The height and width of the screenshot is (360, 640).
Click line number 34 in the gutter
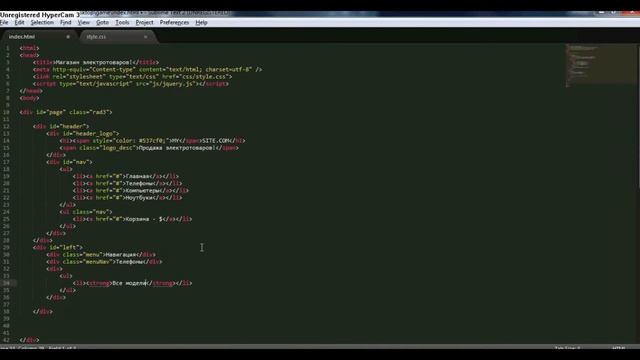coord(7,283)
